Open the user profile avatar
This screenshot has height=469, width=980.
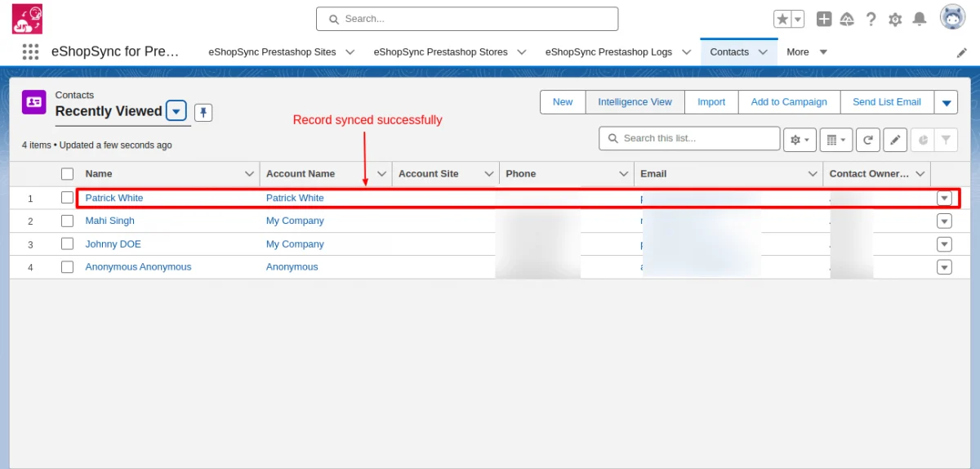click(953, 17)
